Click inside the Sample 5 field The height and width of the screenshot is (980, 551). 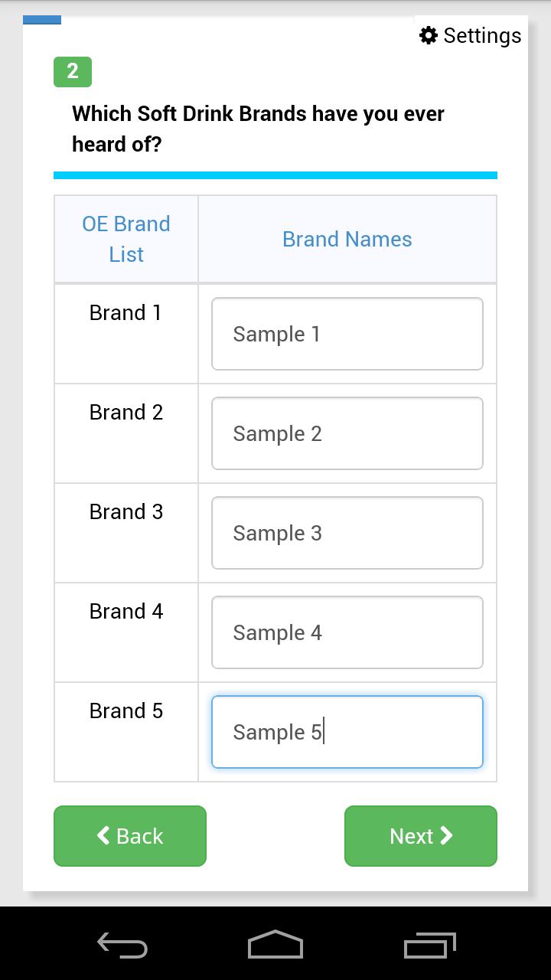(x=347, y=732)
